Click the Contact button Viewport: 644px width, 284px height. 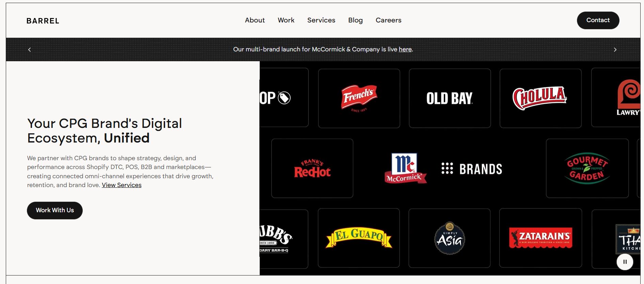point(598,20)
